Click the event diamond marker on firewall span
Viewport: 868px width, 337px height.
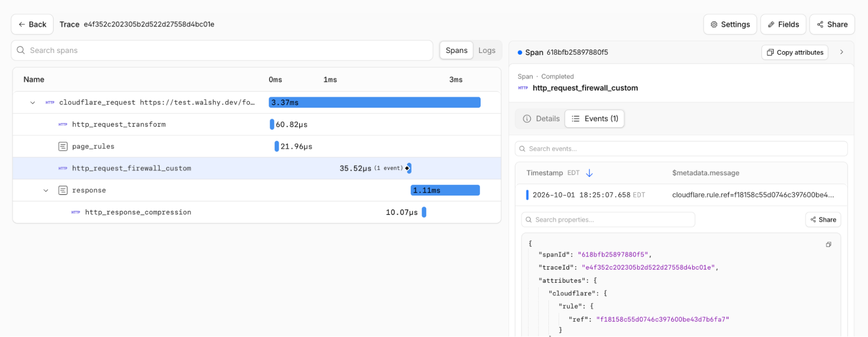(x=407, y=168)
